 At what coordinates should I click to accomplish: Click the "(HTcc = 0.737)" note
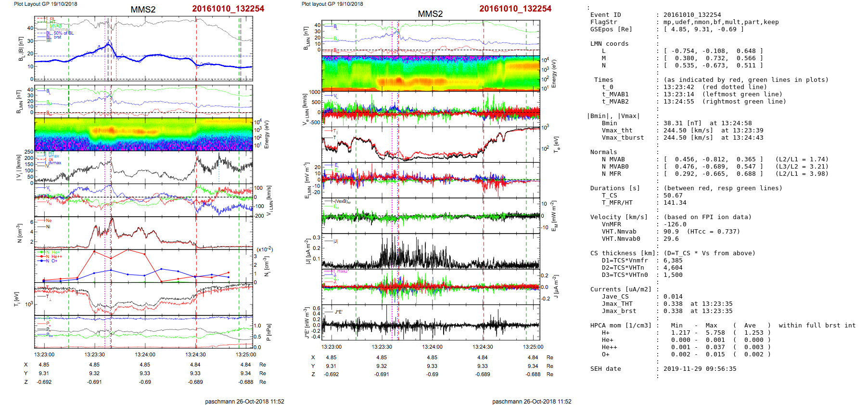click(x=713, y=232)
